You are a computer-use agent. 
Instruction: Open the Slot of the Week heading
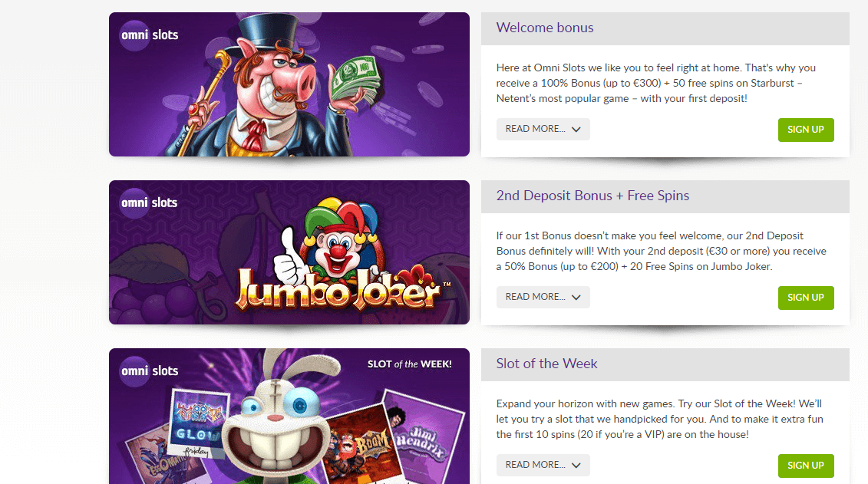pyautogui.click(x=546, y=364)
